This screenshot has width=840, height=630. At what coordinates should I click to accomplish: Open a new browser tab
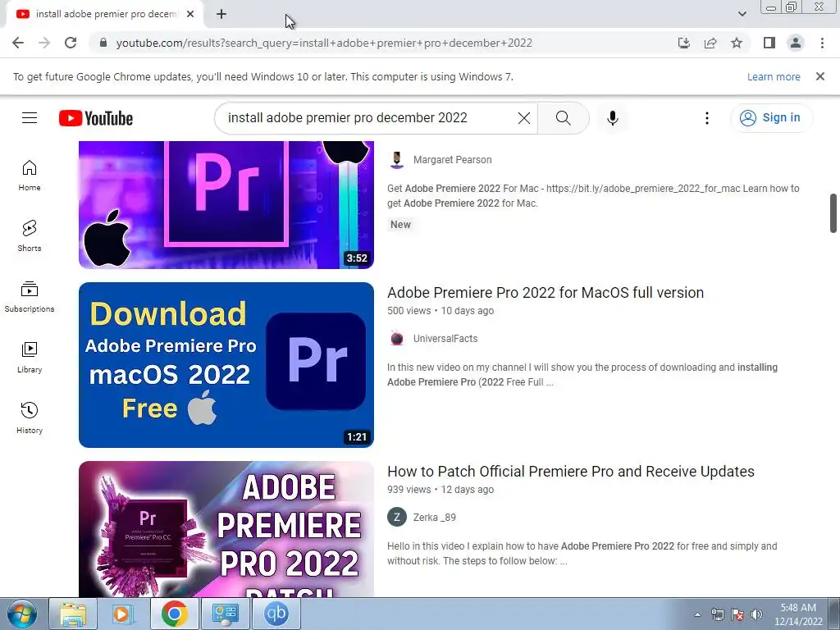point(221,15)
